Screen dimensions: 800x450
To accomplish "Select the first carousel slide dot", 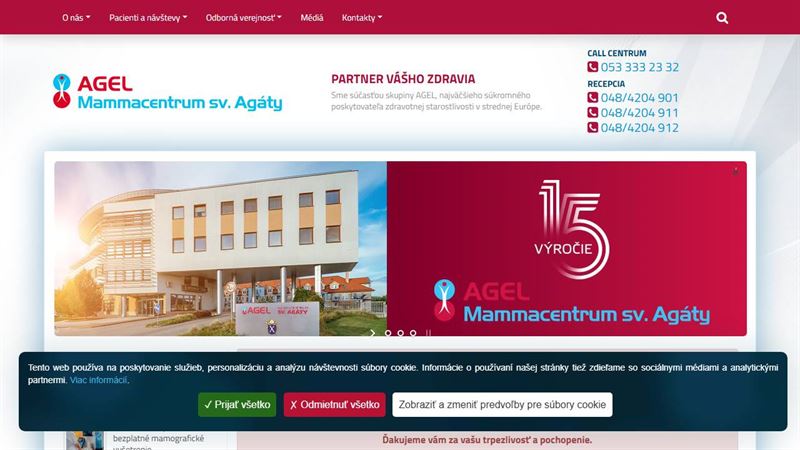I will pos(388,333).
